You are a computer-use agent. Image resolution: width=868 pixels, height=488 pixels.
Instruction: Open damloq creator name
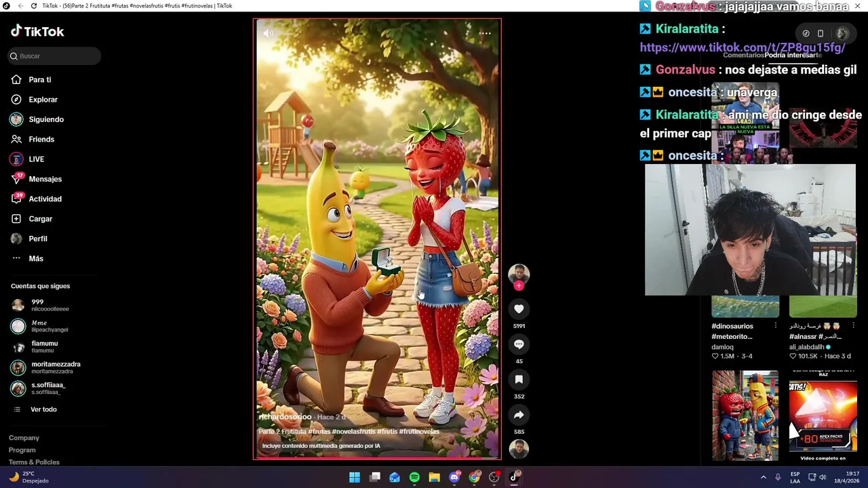pyautogui.click(x=722, y=347)
